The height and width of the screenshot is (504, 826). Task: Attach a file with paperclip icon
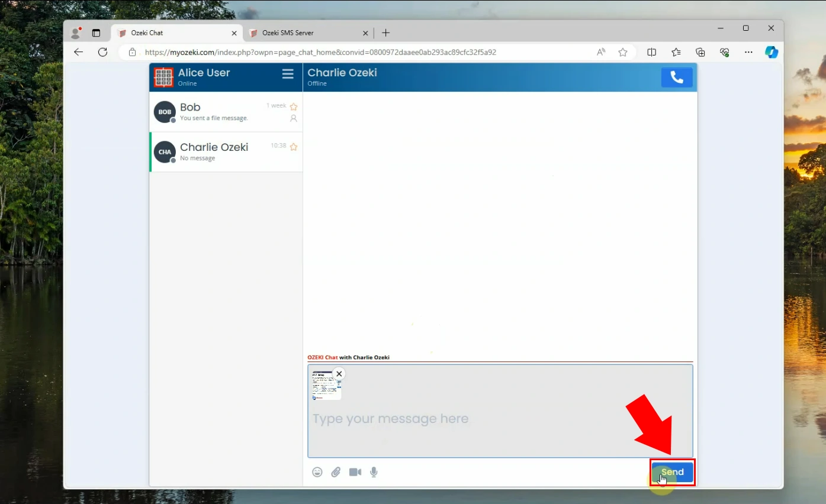coord(336,472)
